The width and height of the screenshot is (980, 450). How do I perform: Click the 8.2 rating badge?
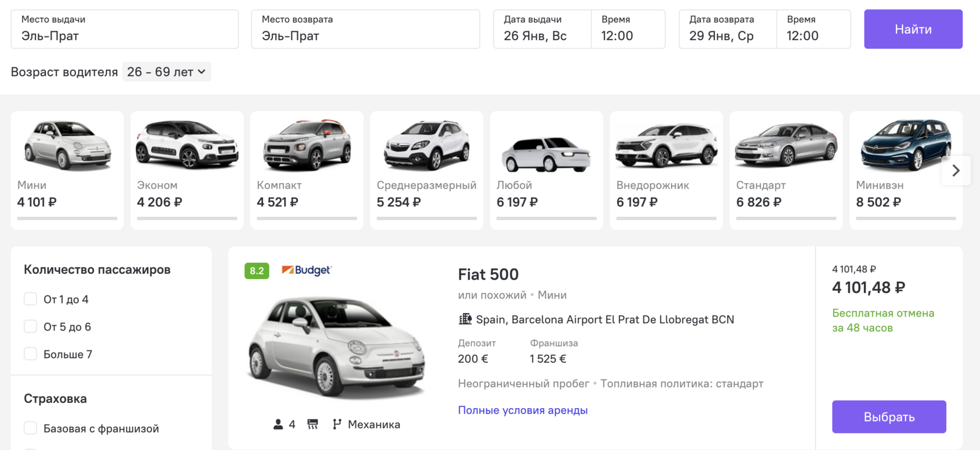257,270
